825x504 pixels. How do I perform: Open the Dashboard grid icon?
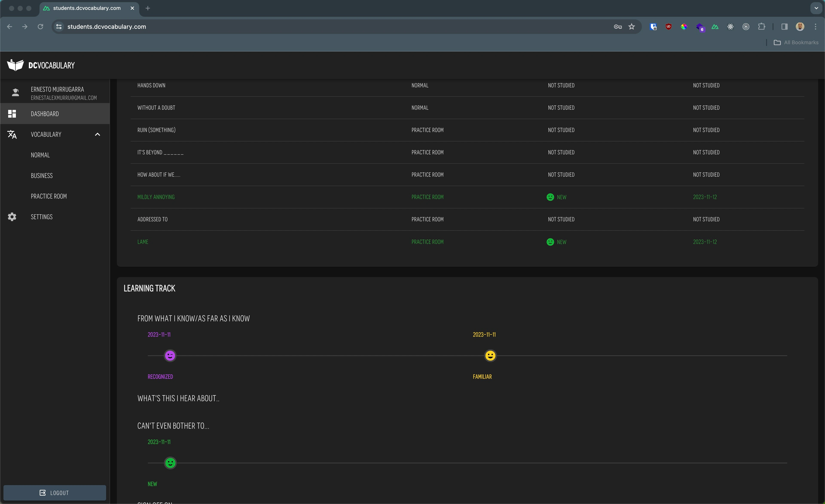[12, 114]
